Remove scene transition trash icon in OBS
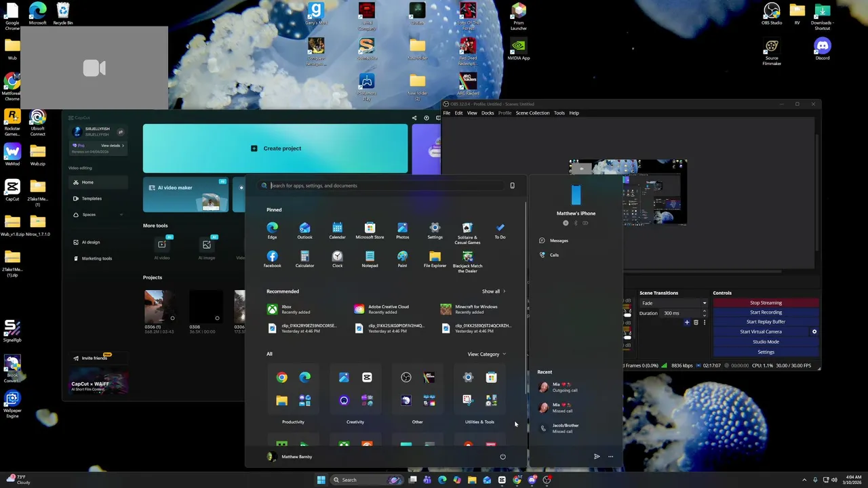Image resolution: width=868 pixels, height=488 pixels. 696,323
